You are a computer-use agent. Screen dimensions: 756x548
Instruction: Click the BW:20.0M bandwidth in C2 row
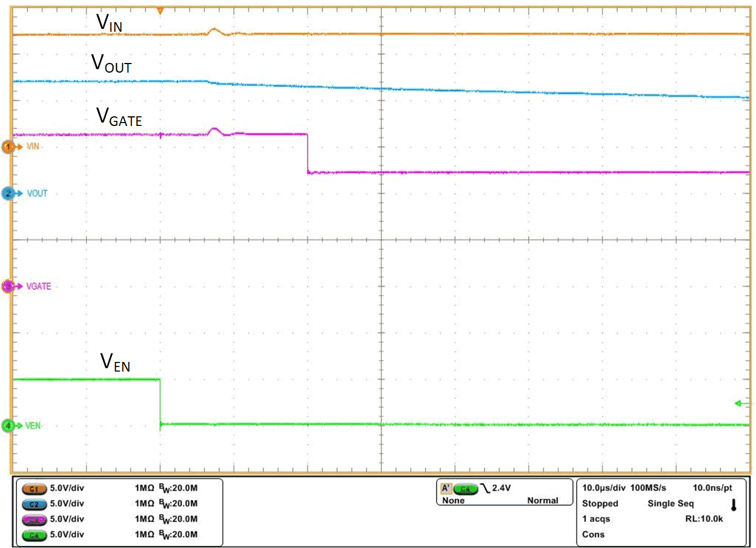pos(178,503)
